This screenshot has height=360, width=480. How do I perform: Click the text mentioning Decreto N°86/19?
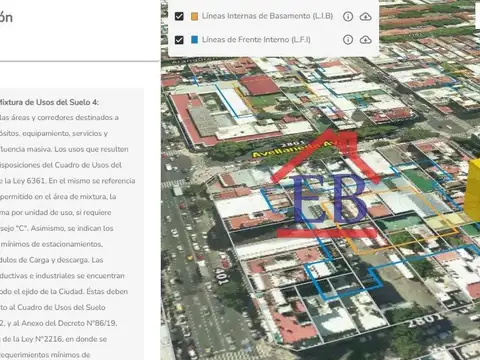pyautogui.click(x=58, y=323)
